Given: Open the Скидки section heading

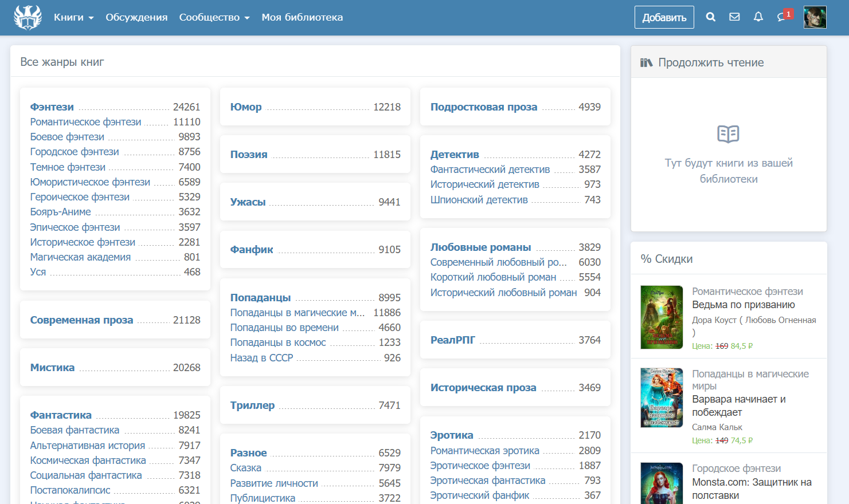Looking at the screenshot, I should click(x=667, y=259).
